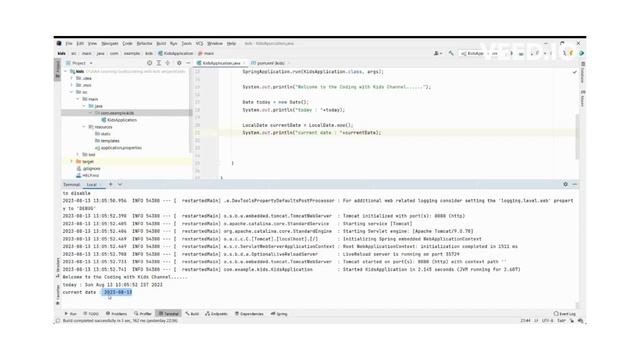Open the Build tool window tab
This screenshot has height=360, width=640.
192,314
